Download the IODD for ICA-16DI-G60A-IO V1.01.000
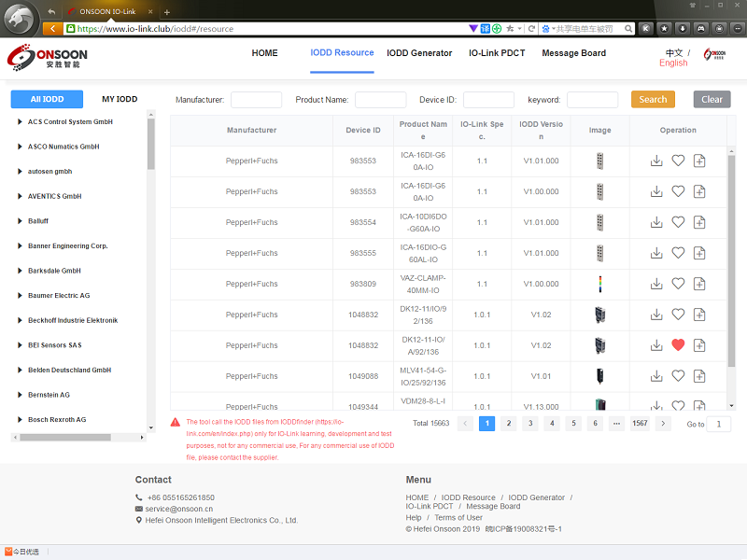747x560 pixels. (x=656, y=161)
